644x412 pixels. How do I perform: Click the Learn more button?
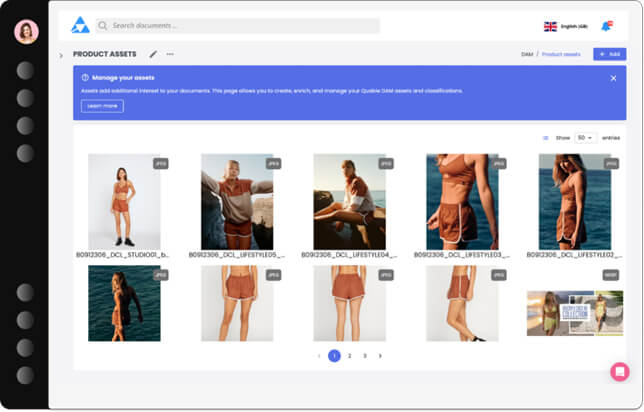(102, 106)
